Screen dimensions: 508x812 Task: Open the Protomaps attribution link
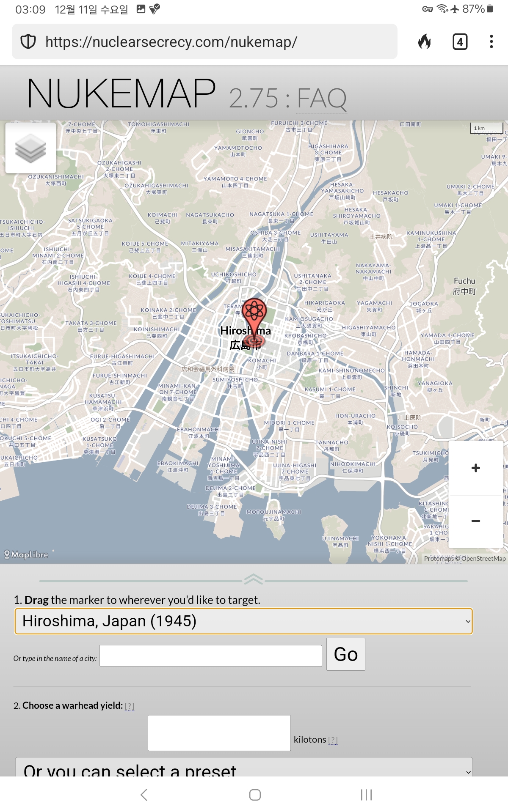[x=439, y=558]
